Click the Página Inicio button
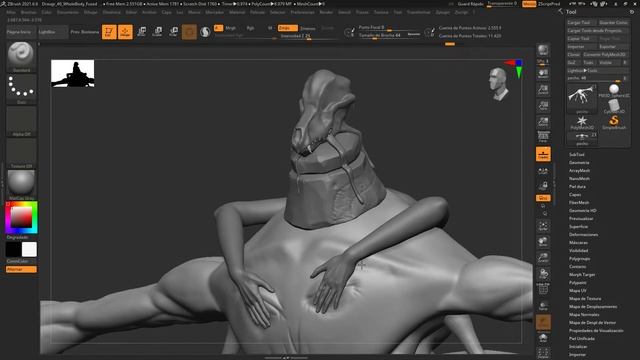 pyautogui.click(x=21, y=32)
